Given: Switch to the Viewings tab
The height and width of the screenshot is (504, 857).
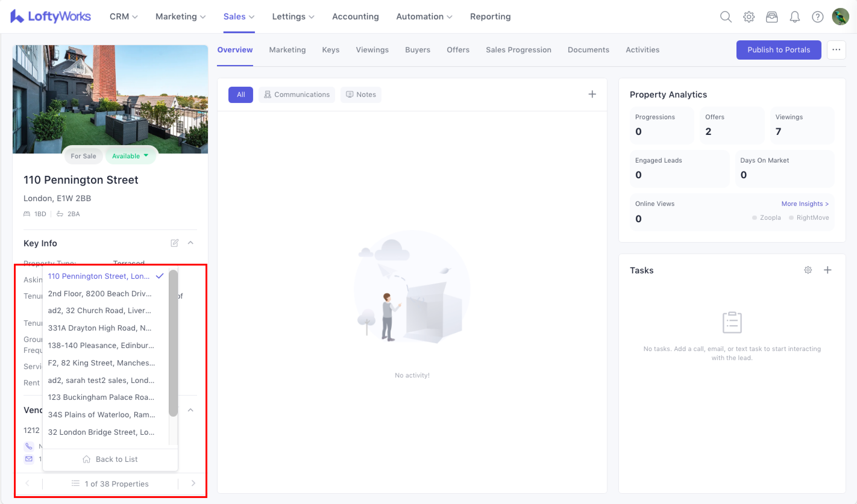Looking at the screenshot, I should [372, 50].
